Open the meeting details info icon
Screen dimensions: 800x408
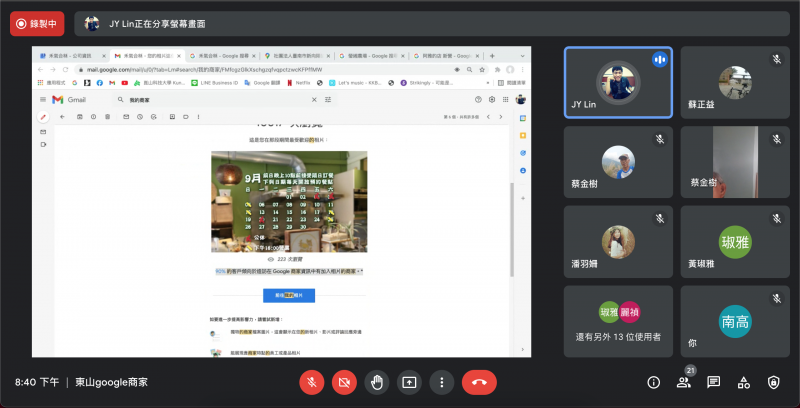654,382
